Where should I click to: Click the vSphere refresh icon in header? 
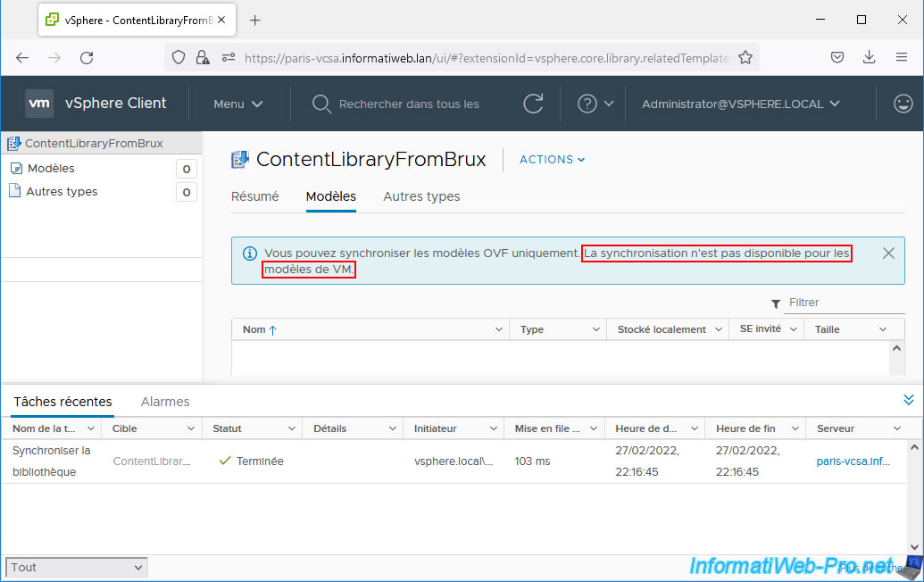point(533,104)
